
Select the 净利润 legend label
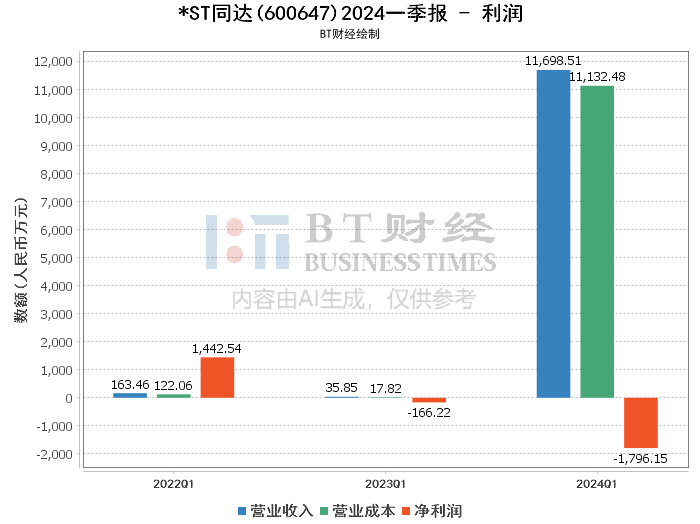coord(438,511)
